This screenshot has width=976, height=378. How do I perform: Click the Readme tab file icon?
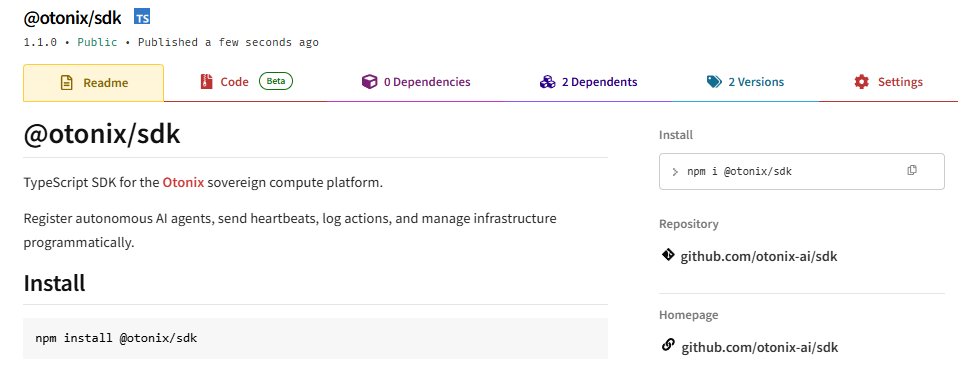coord(67,83)
